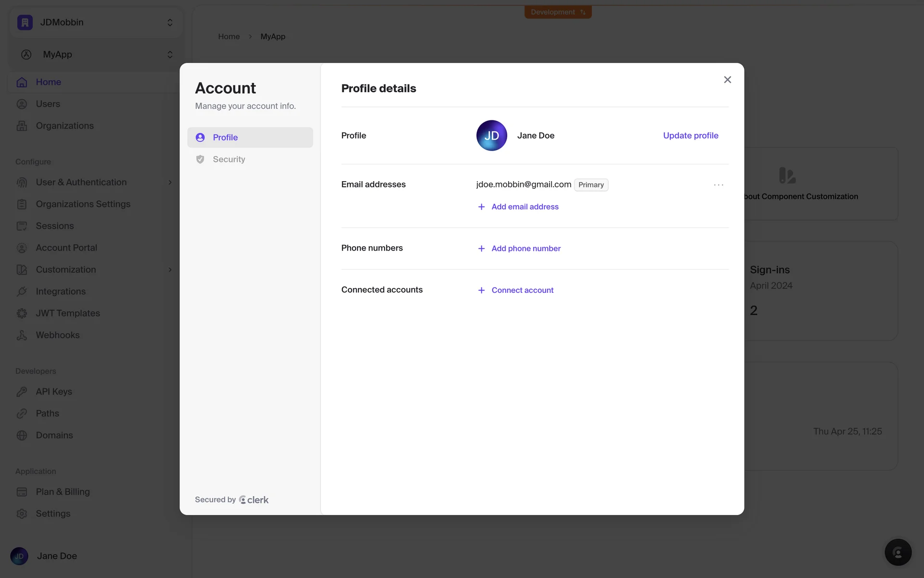Click the plus icon beside Add email address

coord(481,207)
